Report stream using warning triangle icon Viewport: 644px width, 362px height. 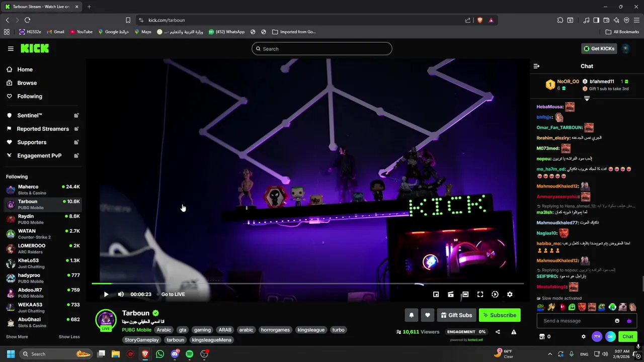coord(514,332)
